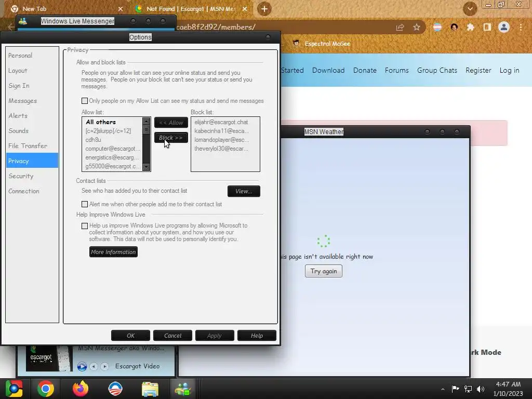The width and height of the screenshot is (532, 399).
Task: Select kabecinha11 in Block list
Action: (221, 131)
